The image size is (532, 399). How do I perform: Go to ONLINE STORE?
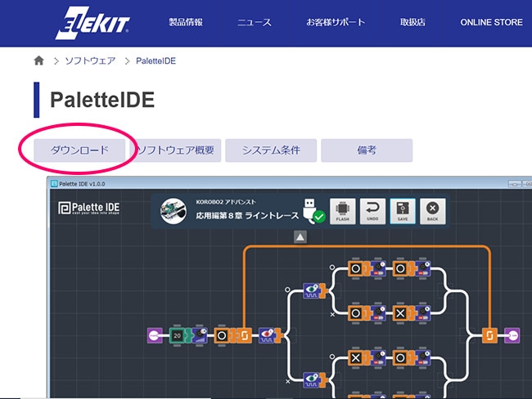(x=491, y=22)
